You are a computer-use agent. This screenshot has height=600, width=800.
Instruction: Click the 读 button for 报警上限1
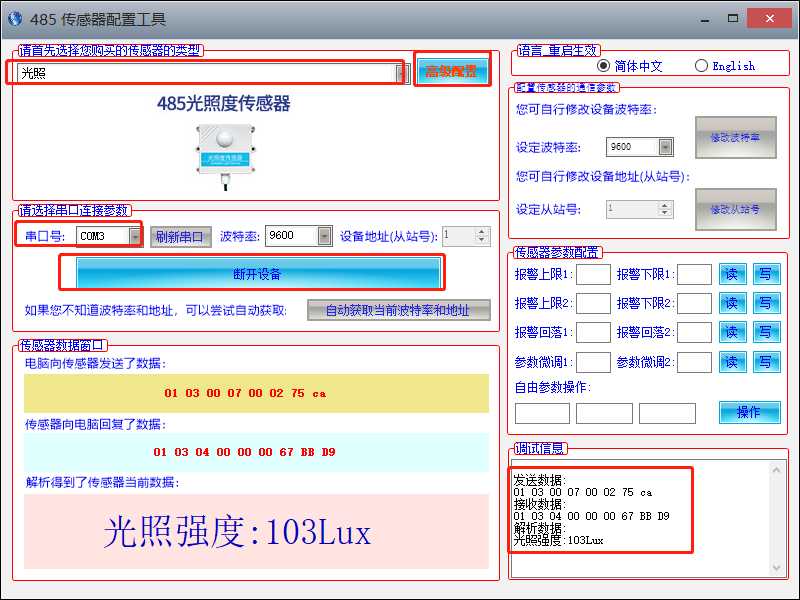click(x=732, y=275)
